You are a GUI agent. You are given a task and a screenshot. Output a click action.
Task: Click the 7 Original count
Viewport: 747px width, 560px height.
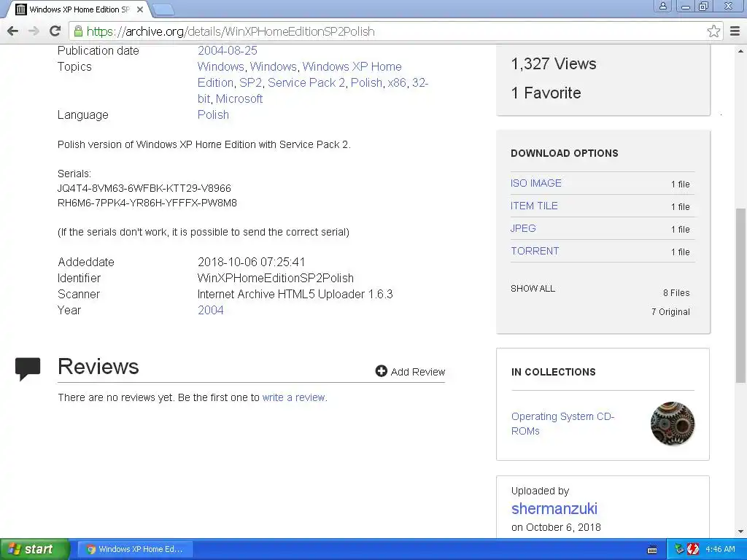click(670, 312)
